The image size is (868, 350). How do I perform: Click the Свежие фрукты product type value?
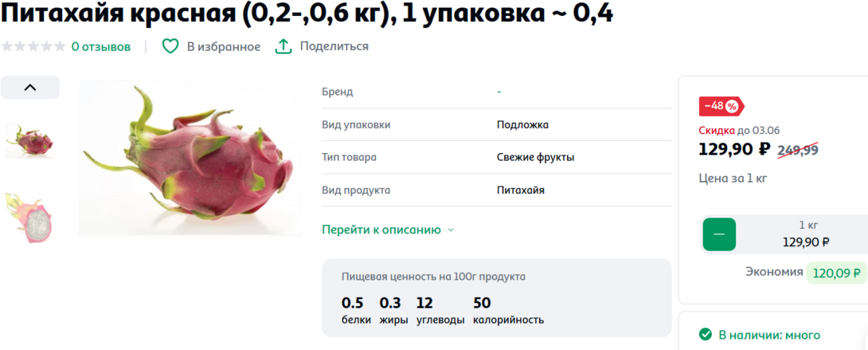coord(535,157)
